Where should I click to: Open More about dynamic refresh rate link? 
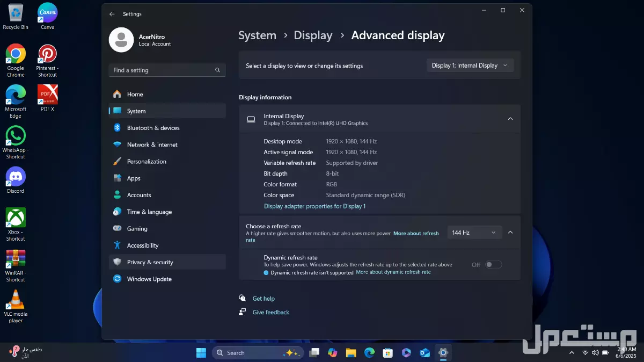(x=393, y=272)
